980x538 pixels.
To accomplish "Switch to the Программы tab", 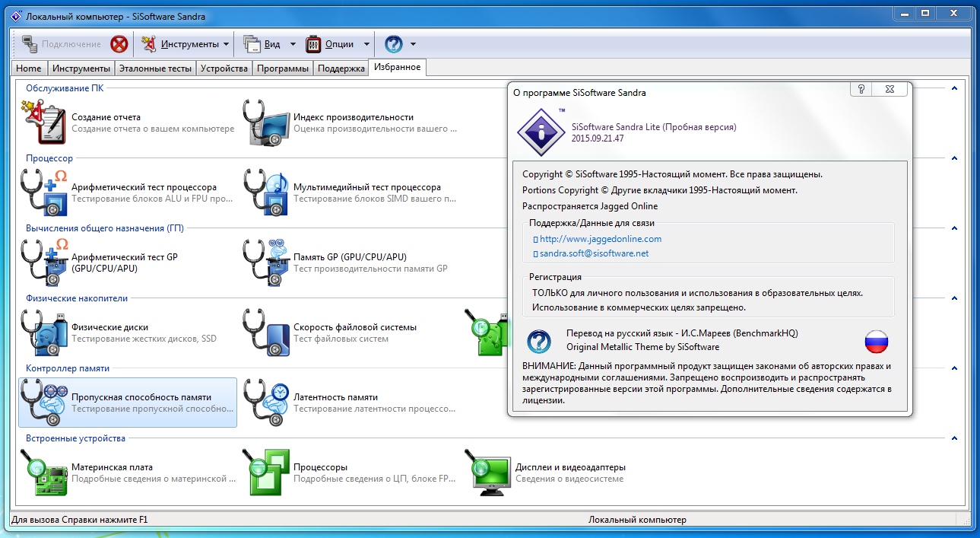I will [283, 68].
